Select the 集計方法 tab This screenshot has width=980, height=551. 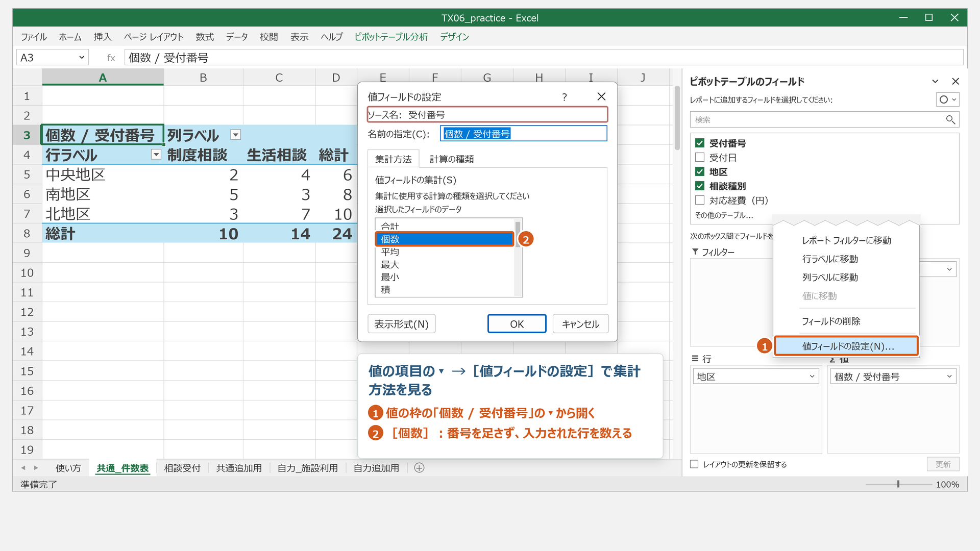(x=393, y=159)
